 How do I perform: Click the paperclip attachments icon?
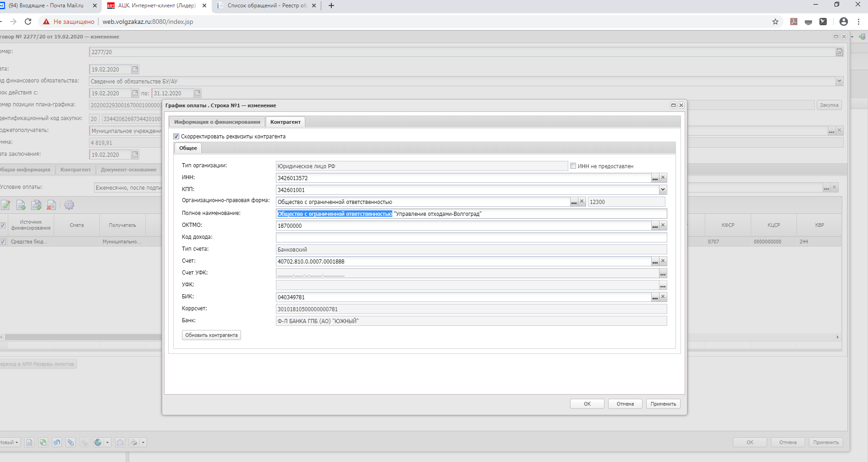coord(70,442)
